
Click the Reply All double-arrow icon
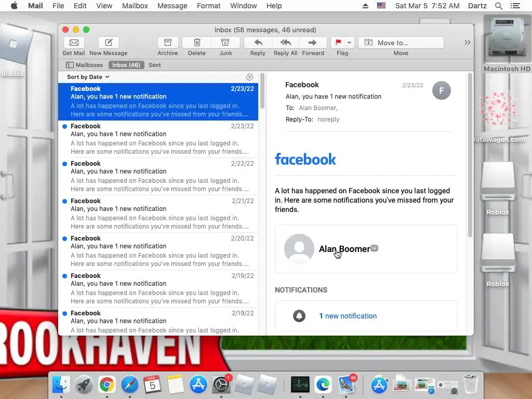click(x=285, y=43)
